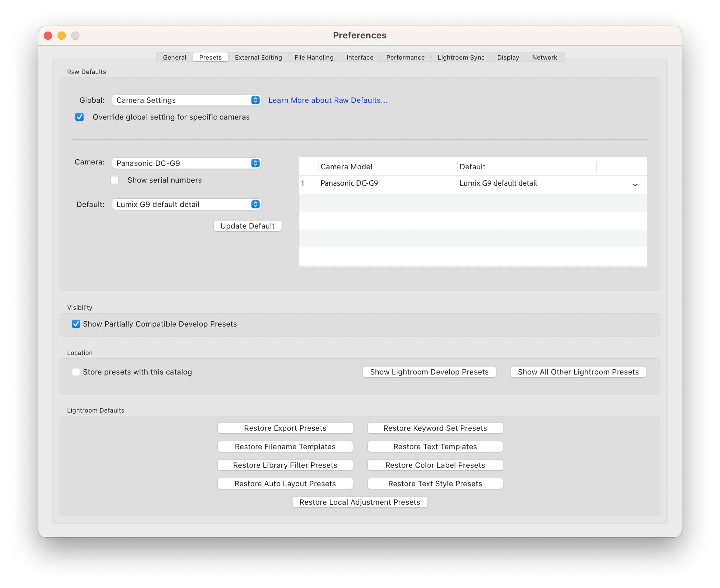Click Restore Text Templates
The height and width of the screenshot is (588, 720).
435,446
